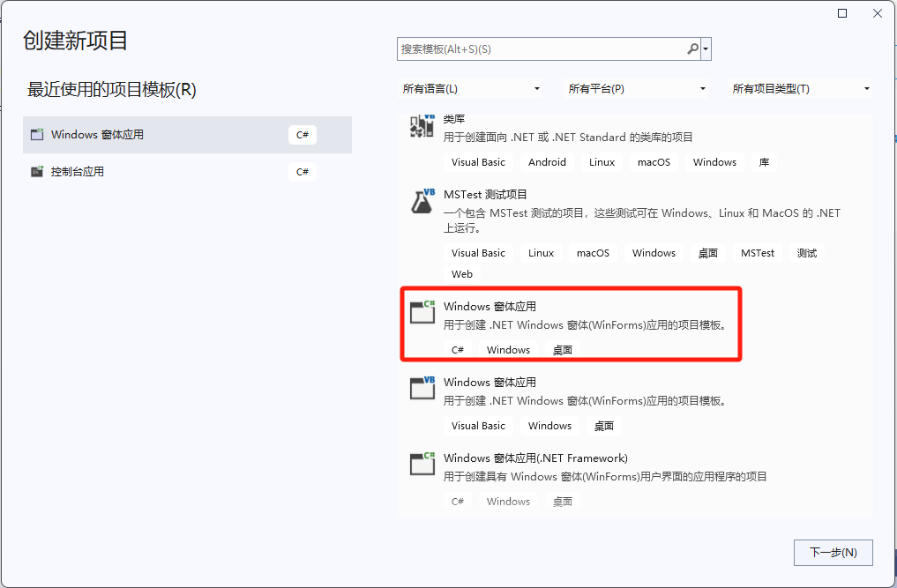This screenshot has height=588, width=897.
Task: Open the 所有语言 language filter dropdown
Action: [470, 89]
